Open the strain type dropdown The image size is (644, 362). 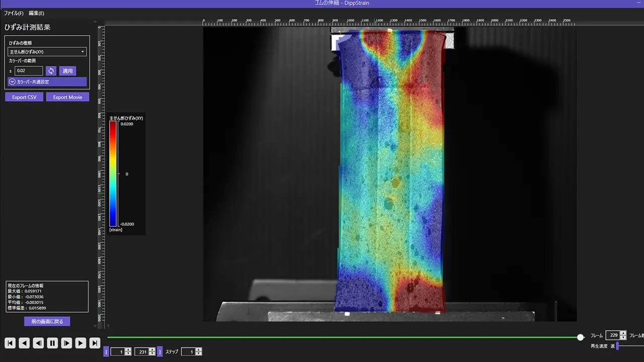click(48, 52)
